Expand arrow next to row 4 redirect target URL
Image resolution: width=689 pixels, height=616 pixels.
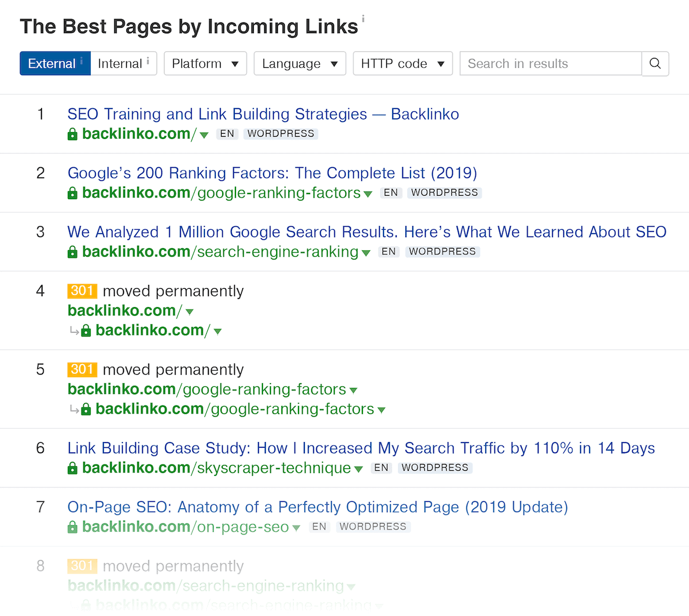click(x=218, y=332)
